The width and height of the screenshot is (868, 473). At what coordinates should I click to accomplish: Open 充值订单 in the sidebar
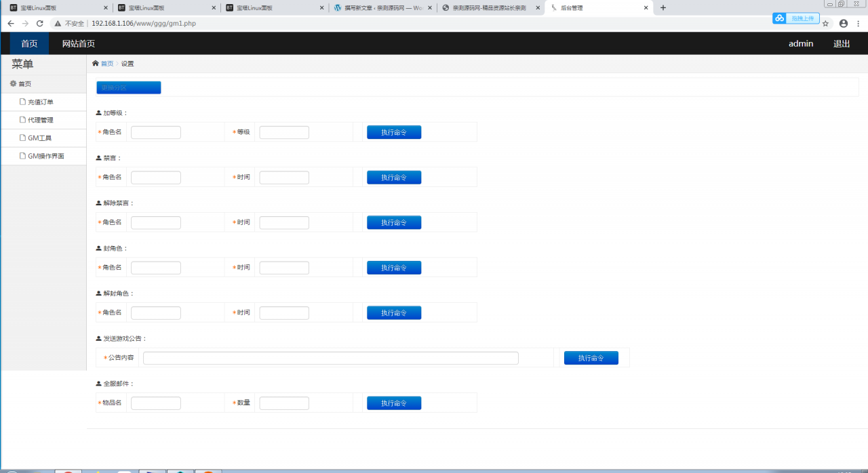tap(41, 102)
